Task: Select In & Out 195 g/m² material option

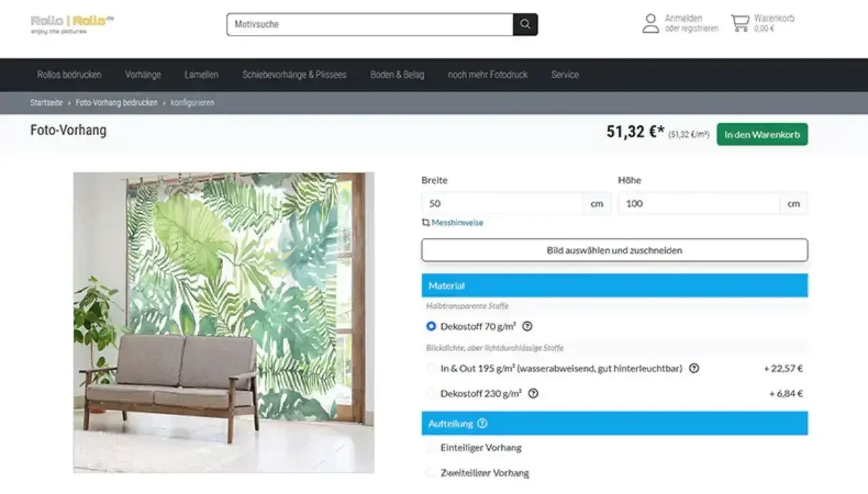Action: pos(431,369)
